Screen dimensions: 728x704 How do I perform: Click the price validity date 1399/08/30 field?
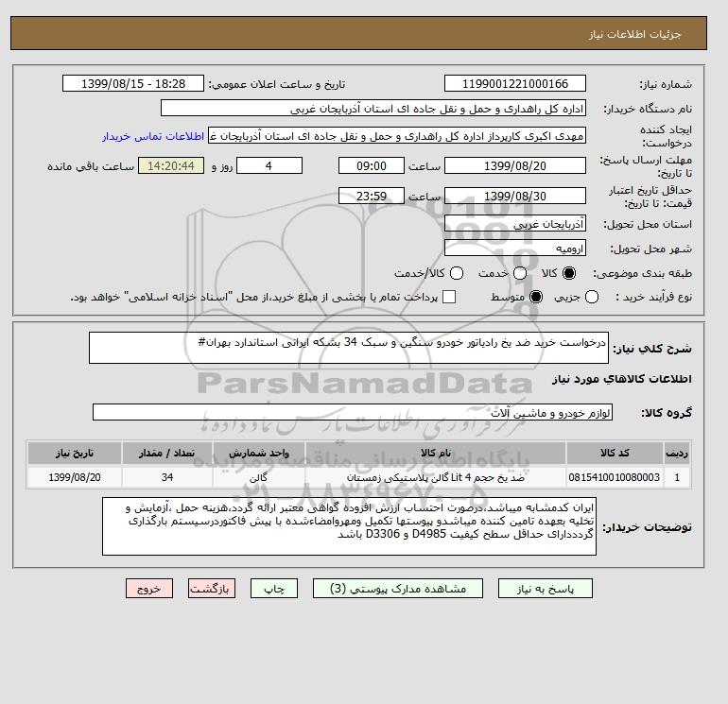515,196
